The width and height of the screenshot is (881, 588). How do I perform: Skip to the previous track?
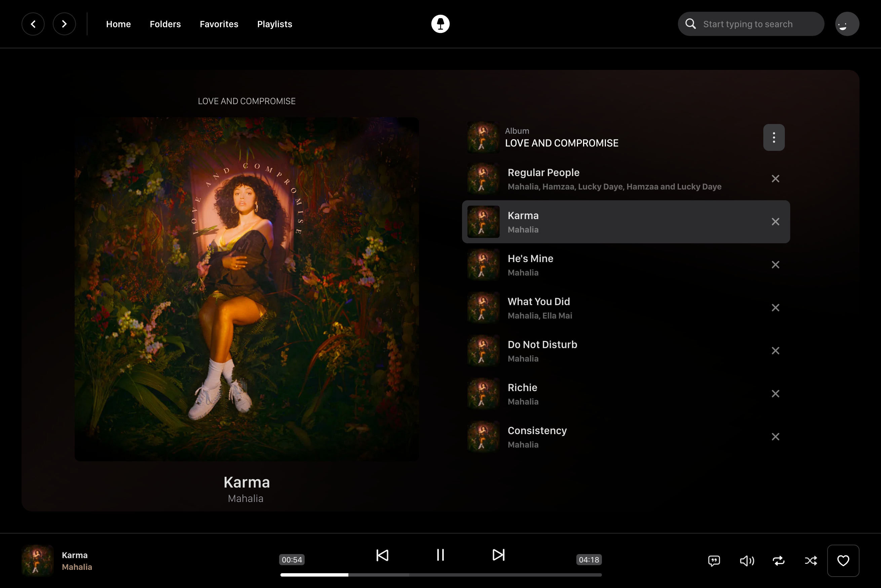click(x=382, y=555)
